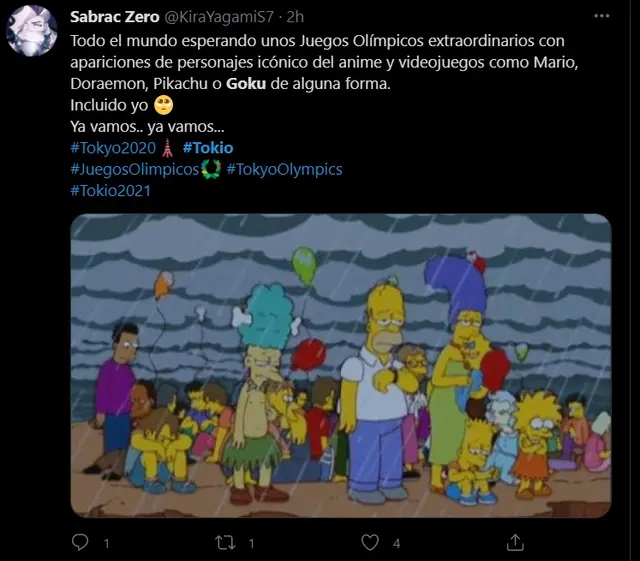Click the reply speech bubble icon

80,543
